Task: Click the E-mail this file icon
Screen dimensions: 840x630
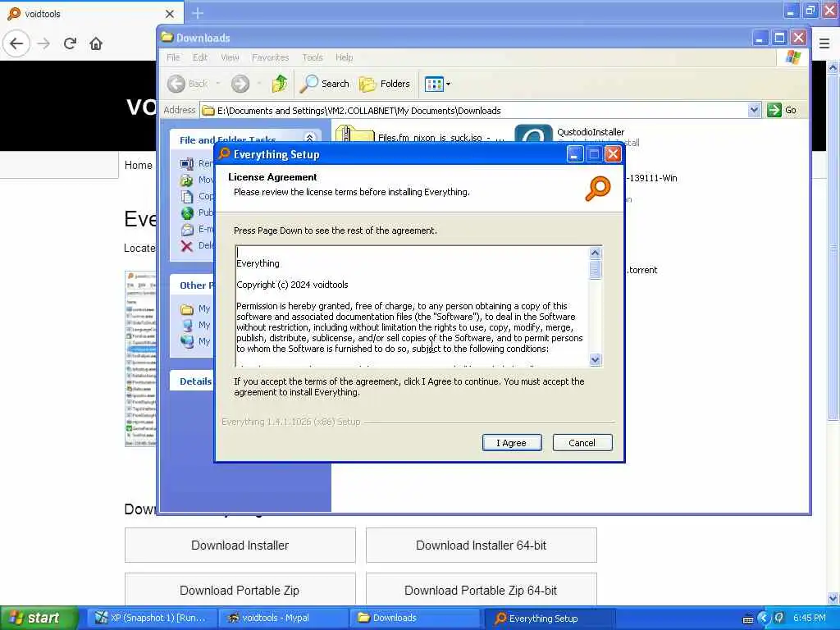Action: pyautogui.click(x=187, y=230)
